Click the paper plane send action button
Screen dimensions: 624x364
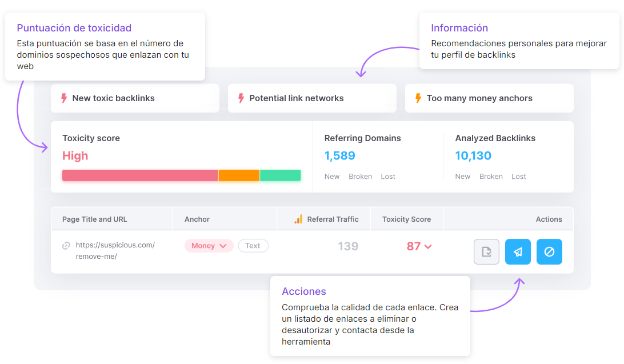point(518,252)
